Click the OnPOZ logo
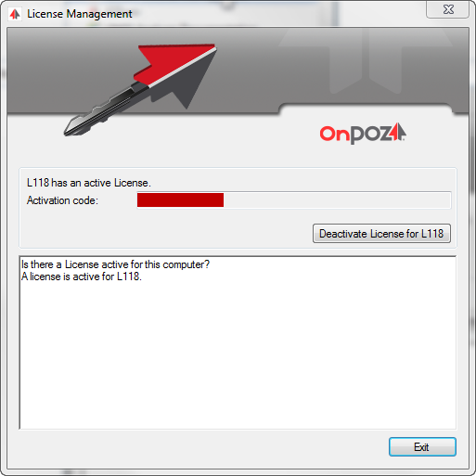The height and width of the screenshot is (476, 476). pos(363,134)
